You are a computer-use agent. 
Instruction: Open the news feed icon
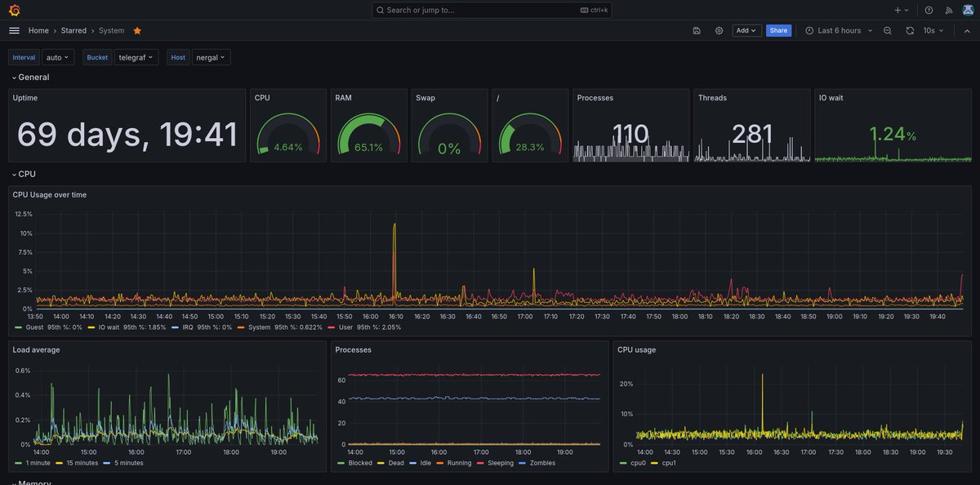(949, 10)
